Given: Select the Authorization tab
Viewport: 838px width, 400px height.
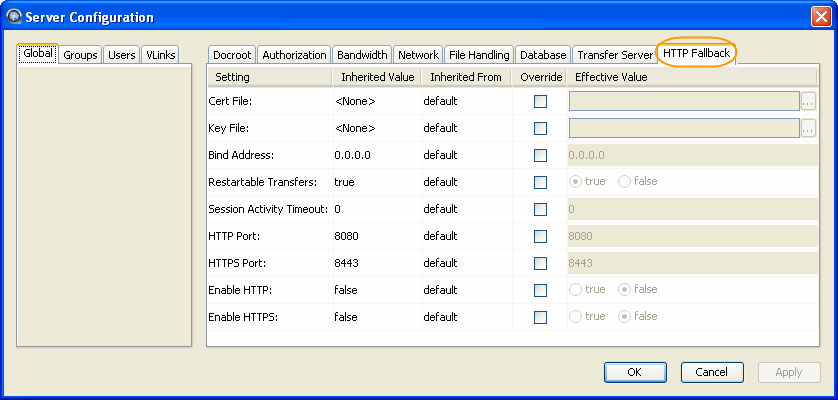Looking at the screenshot, I should 294,55.
